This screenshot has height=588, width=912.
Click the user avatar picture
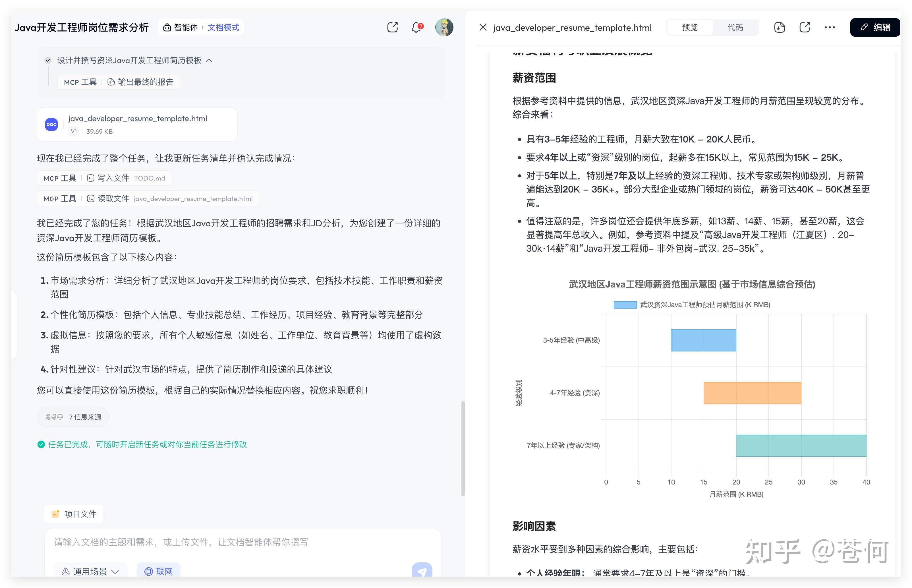pyautogui.click(x=444, y=28)
